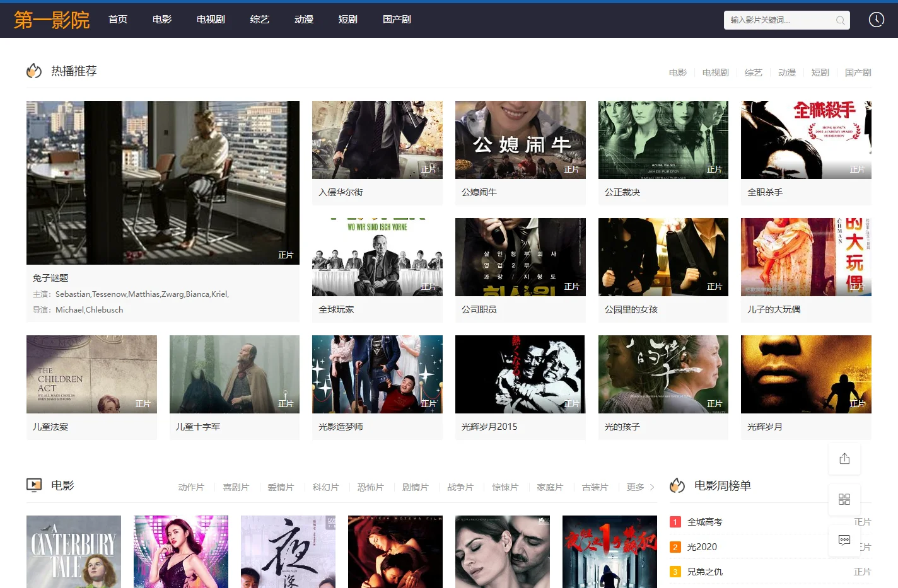Image resolution: width=898 pixels, height=588 pixels.
Task: Click flame icon beside 热播推荐
Action: click(x=34, y=71)
